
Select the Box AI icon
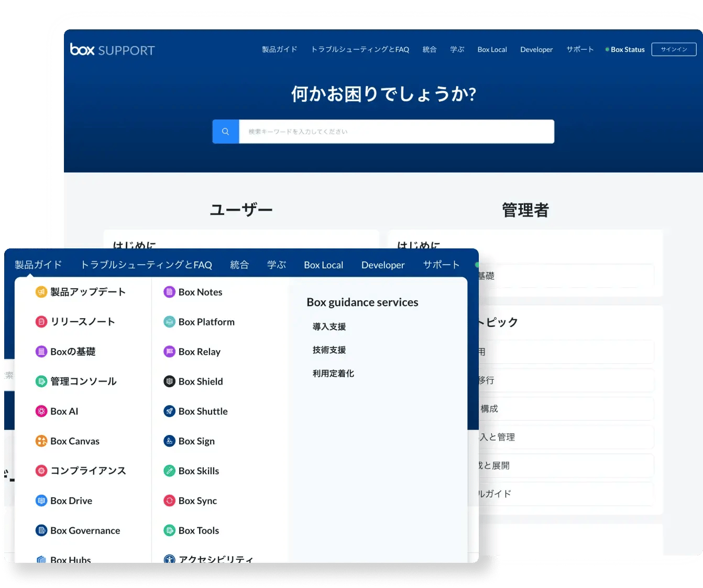[41, 411]
